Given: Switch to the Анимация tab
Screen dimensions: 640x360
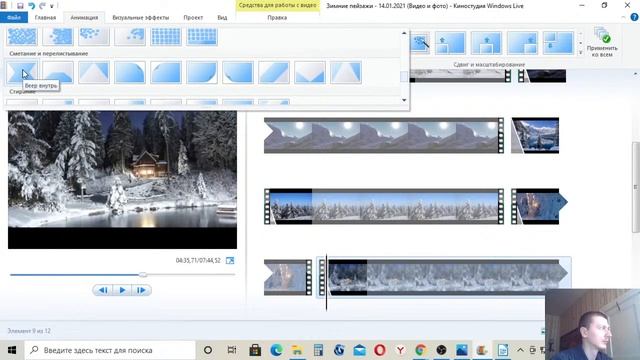Looking at the screenshot, I should pos(84,18).
